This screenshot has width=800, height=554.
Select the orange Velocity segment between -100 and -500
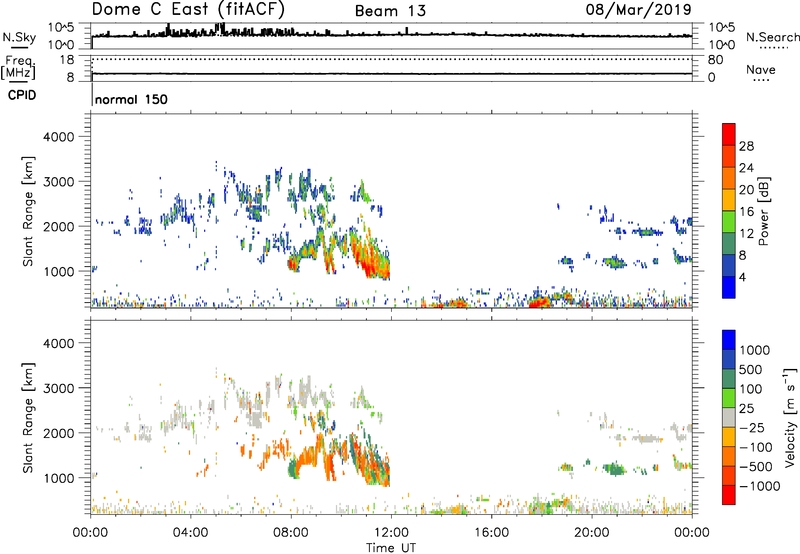click(729, 456)
